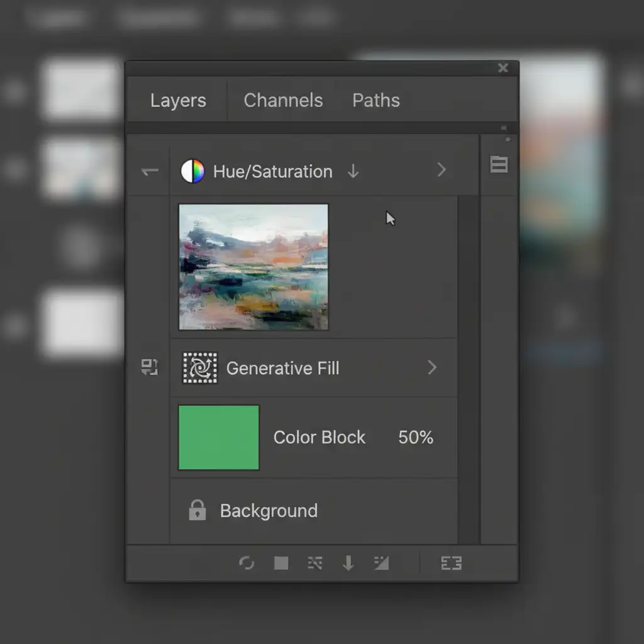Click the circular refresh icon in bottom toolbar
The width and height of the screenshot is (644, 644).
coord(247,563)
